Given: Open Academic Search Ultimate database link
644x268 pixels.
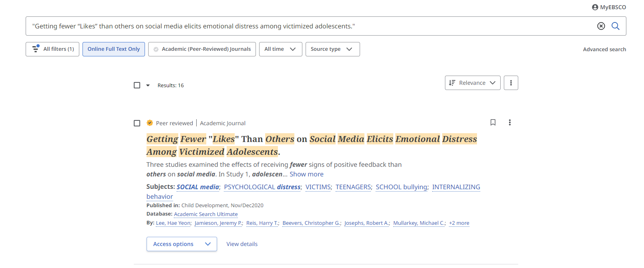Looking at the screenshot, I should pos(206,214).
